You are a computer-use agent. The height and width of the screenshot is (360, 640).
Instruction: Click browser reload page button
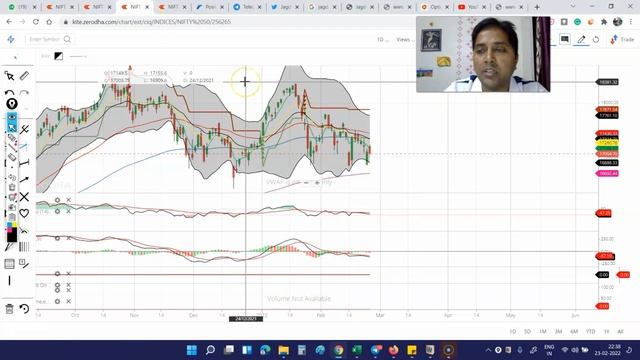pos(36,22)
